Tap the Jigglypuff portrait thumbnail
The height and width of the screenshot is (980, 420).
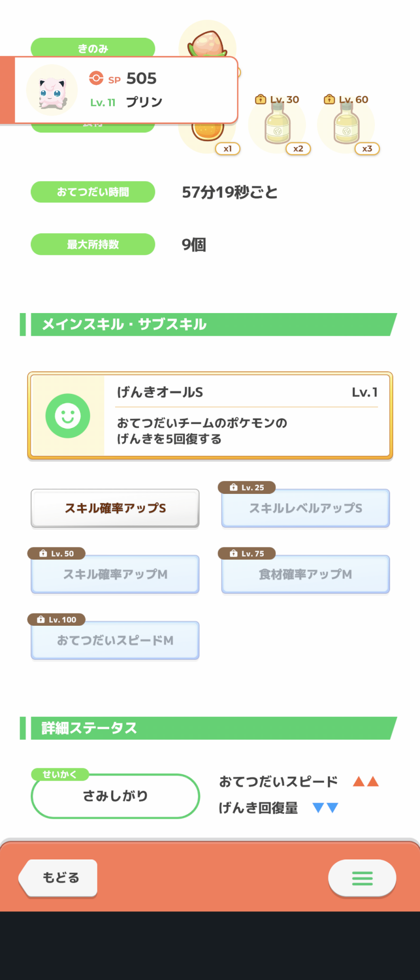point(51,91)
